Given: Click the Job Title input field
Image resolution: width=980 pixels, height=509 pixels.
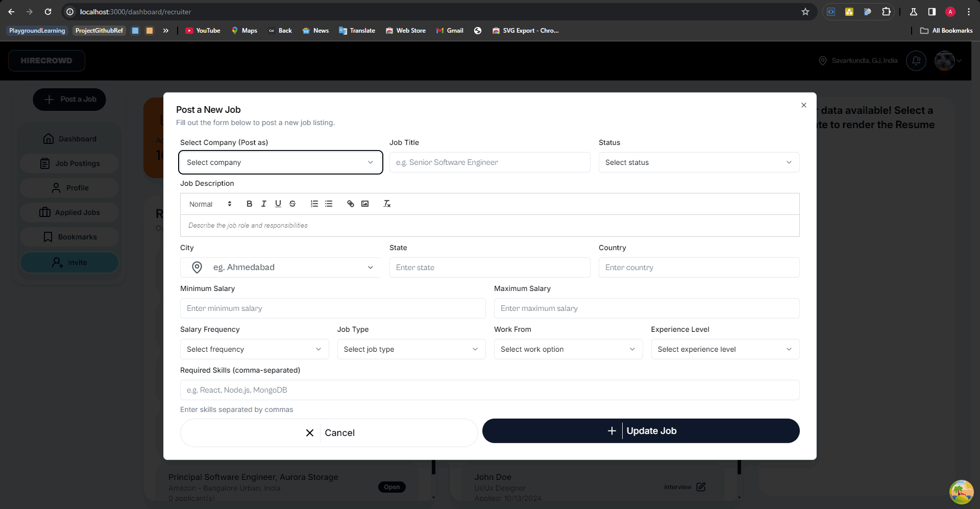Looking at the screenshot, I should 490,162.
